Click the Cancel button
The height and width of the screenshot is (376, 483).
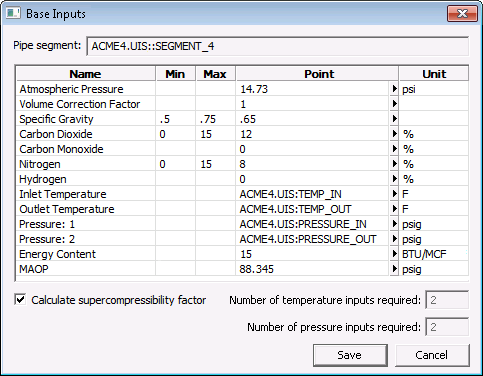point(432,355)
